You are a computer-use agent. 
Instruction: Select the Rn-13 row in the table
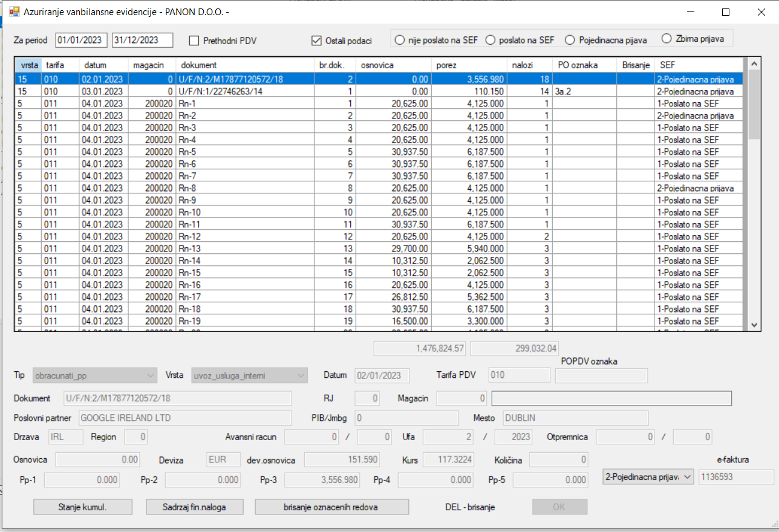click(x=242, y=248)
